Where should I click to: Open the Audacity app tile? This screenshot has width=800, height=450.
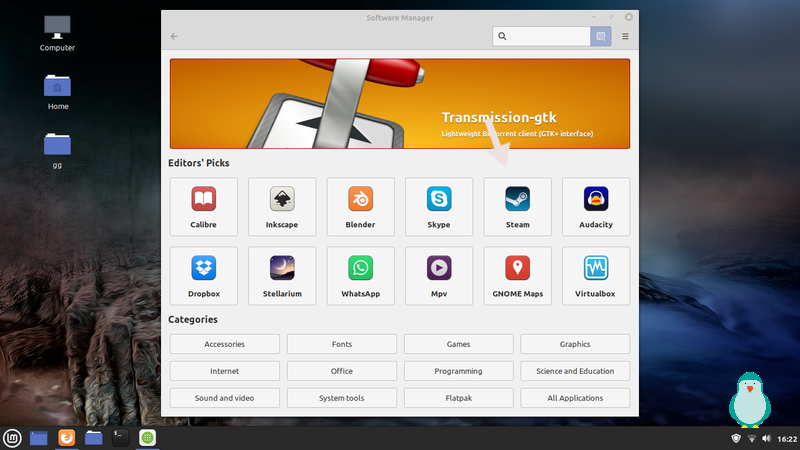click(596, 207)
